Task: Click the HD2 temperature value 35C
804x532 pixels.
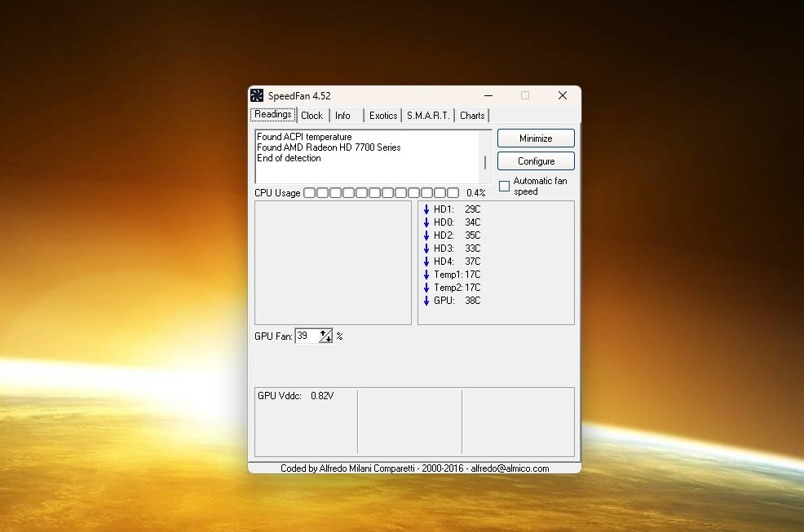Action: (x=473, y=235)
